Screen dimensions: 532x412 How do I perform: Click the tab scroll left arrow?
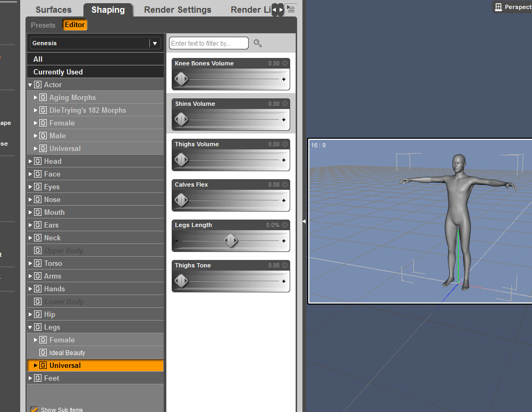pyautogui.click(x=274, y=10)
